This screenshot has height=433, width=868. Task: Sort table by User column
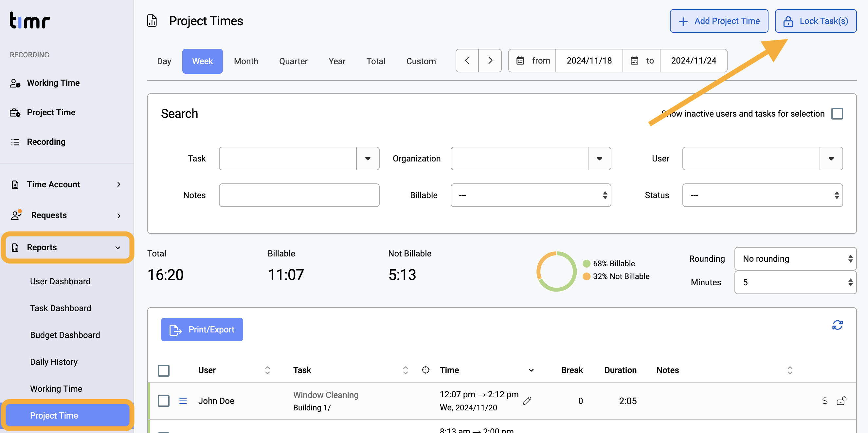(x=267, y=370)
